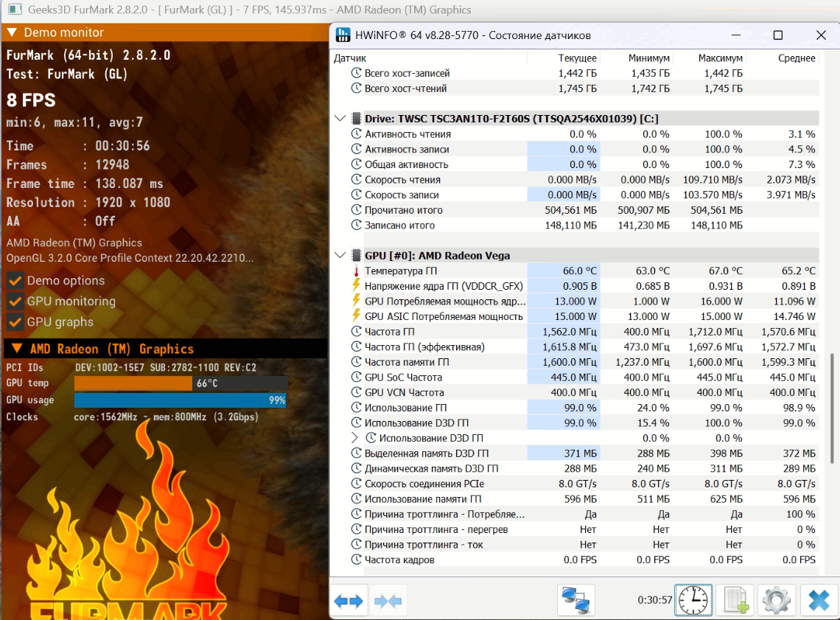Click the FurMark app icon in title bar

click(15, 9)
